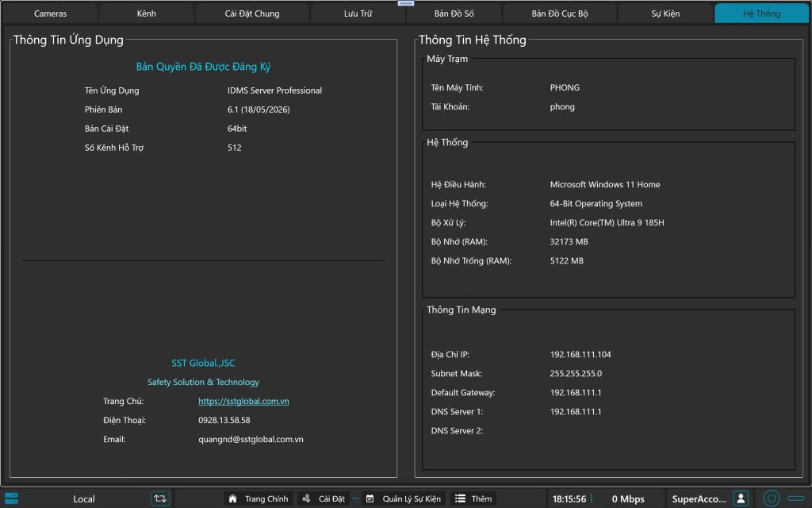
Task: Open the Bản Đồ Số tab
Action: coord(454,13)
